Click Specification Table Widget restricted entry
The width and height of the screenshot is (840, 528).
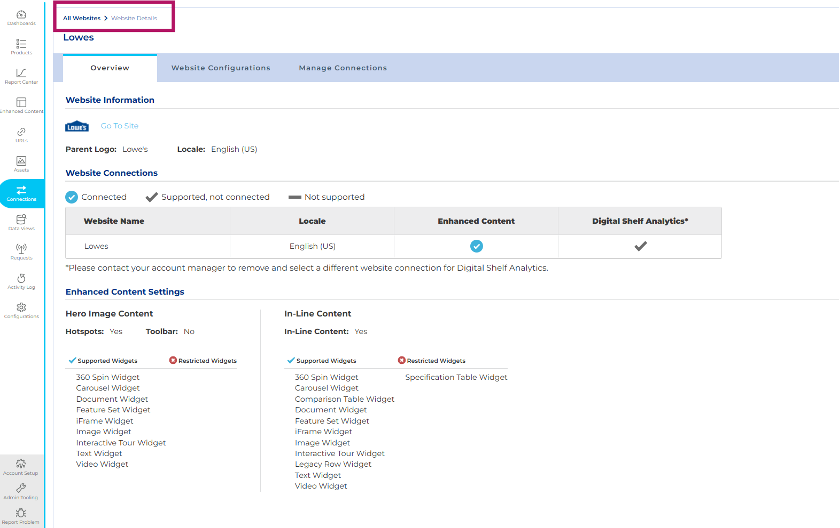456,377
